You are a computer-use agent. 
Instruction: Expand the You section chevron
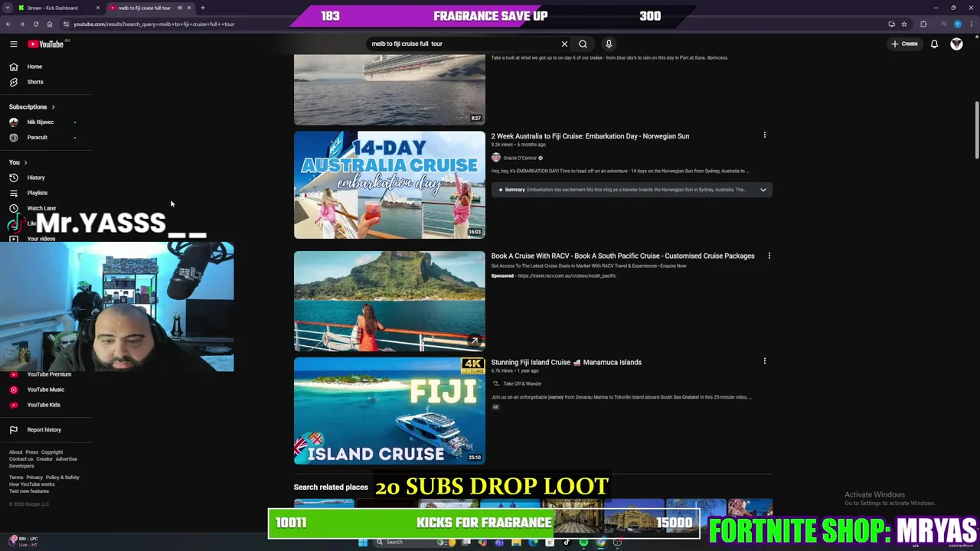click(x=25, y=162)
